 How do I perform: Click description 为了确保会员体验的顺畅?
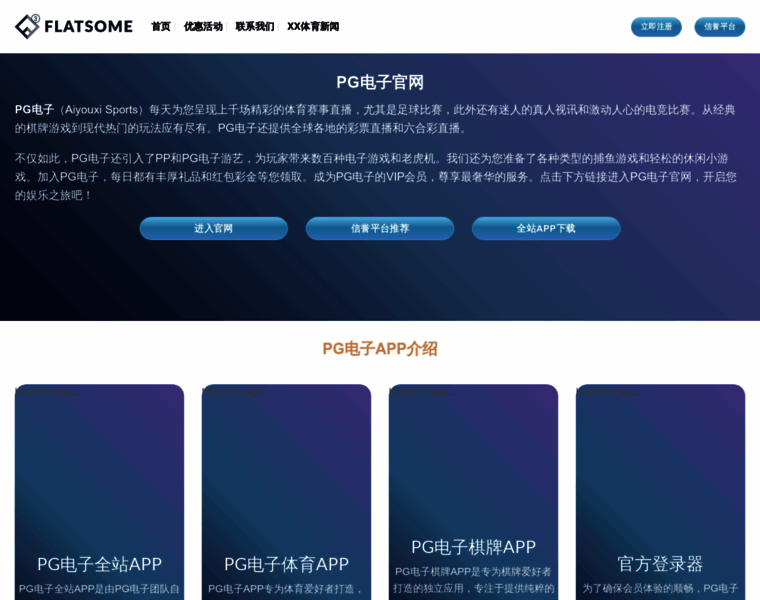(x=661, y=588)
